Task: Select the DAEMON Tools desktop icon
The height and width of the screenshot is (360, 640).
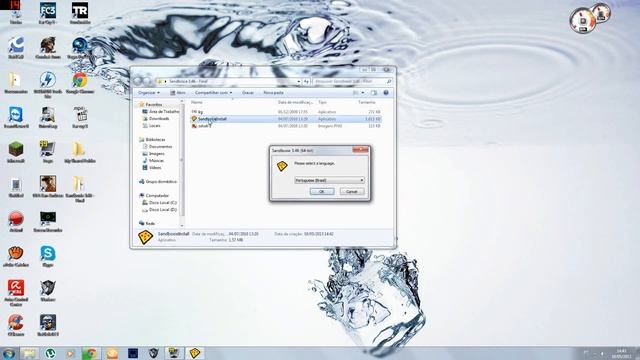Action: click(x=48, y=84)
